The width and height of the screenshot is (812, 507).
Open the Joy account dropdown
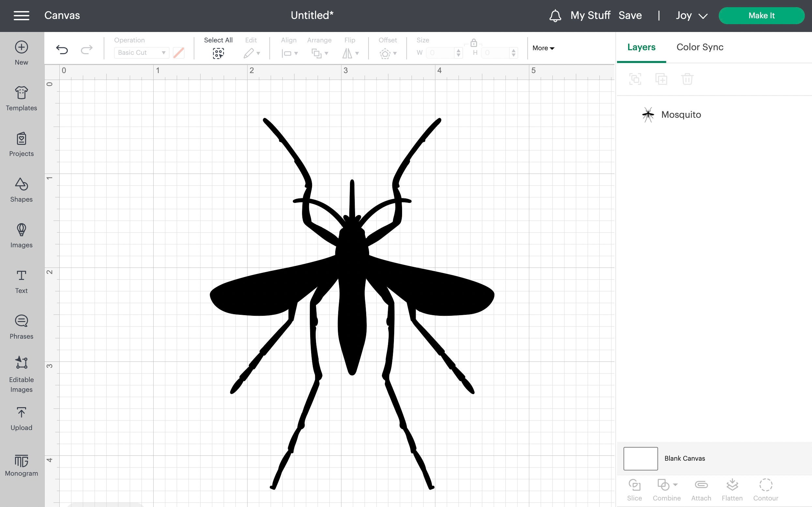point(690,15)
